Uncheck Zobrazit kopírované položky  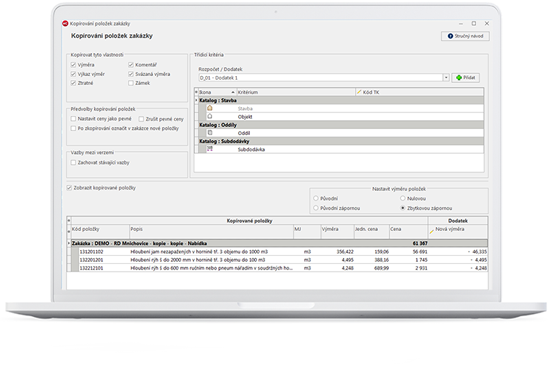[x=69, y=188]
